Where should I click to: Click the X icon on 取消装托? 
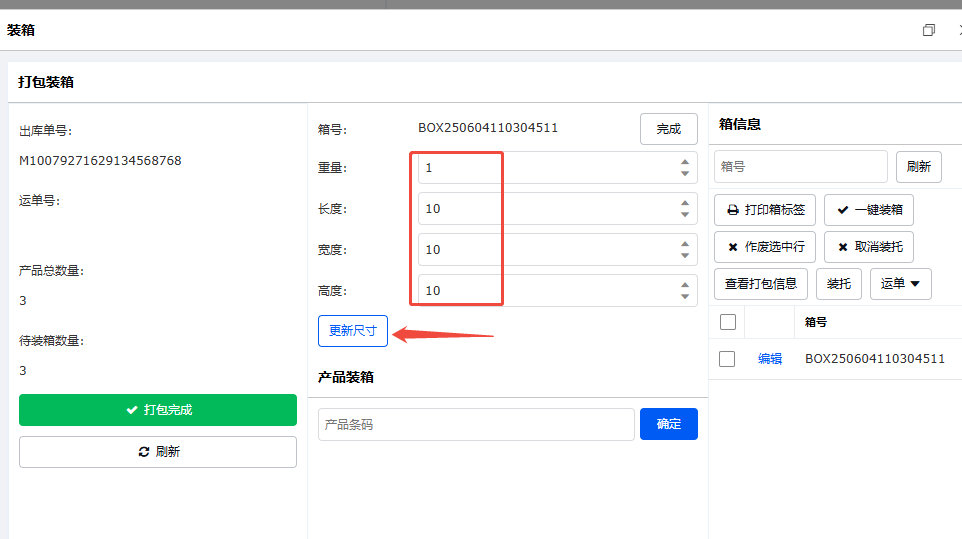843,247
